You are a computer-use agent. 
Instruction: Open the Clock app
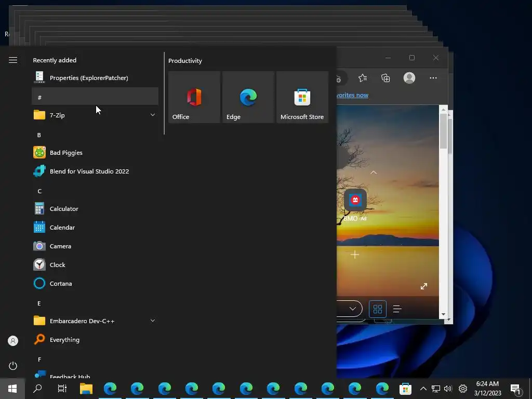point(95,264)
